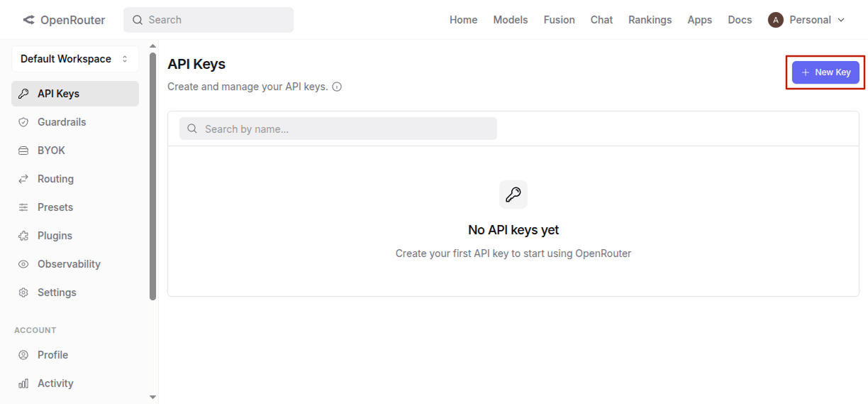Click the sidebar scrollbar down arrow
The image size is (868, 404).
tap(152, 397)
